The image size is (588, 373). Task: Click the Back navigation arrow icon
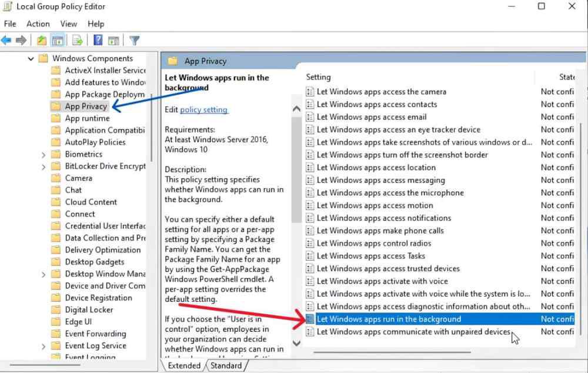(x=6, y=40)
